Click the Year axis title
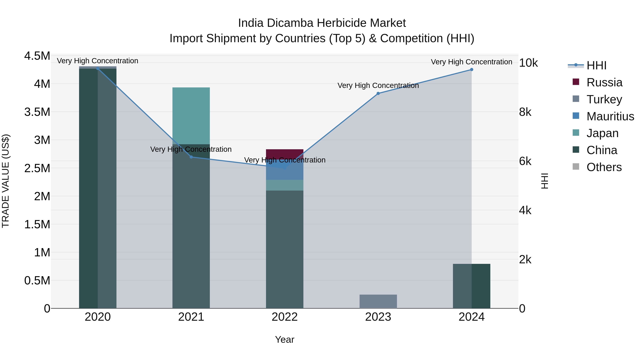Viewport: 644px width, 362px height. point(285,340)
